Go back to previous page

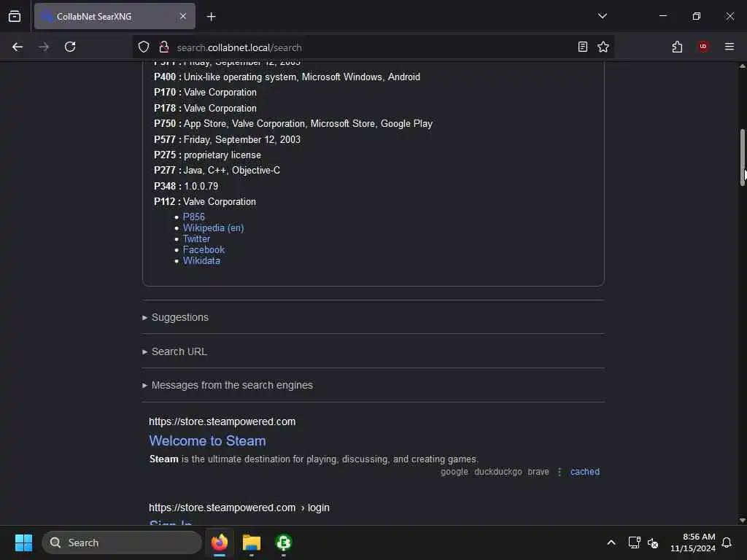coord(18,47)
